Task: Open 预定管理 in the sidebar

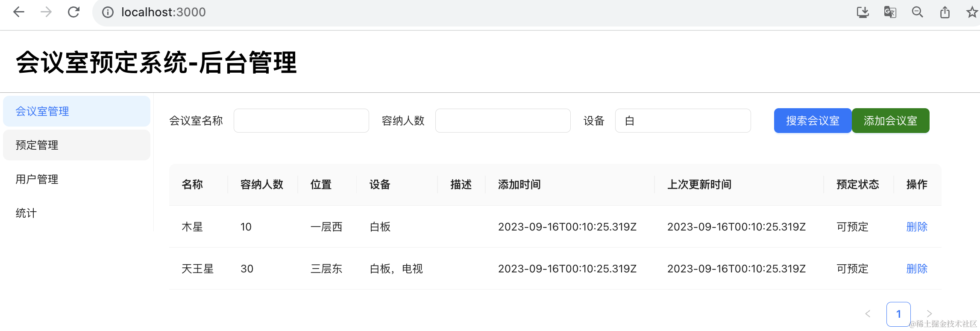Action: tap(76, 145)
